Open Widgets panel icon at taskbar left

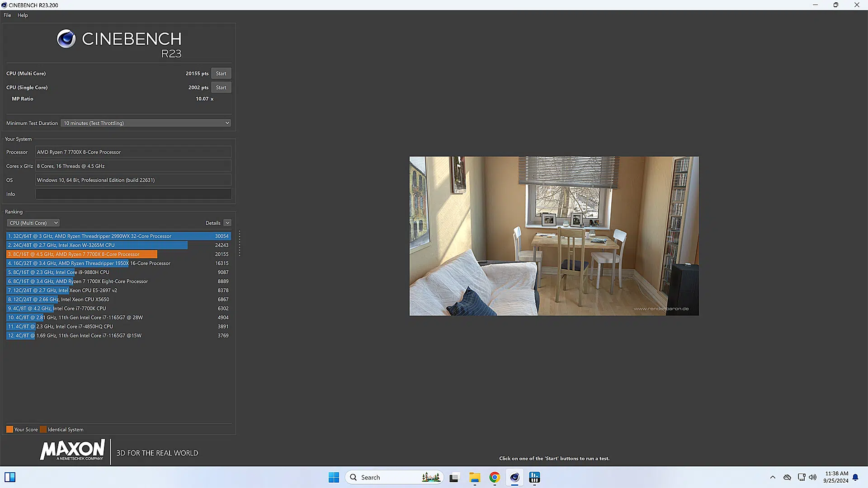(10, 477)
